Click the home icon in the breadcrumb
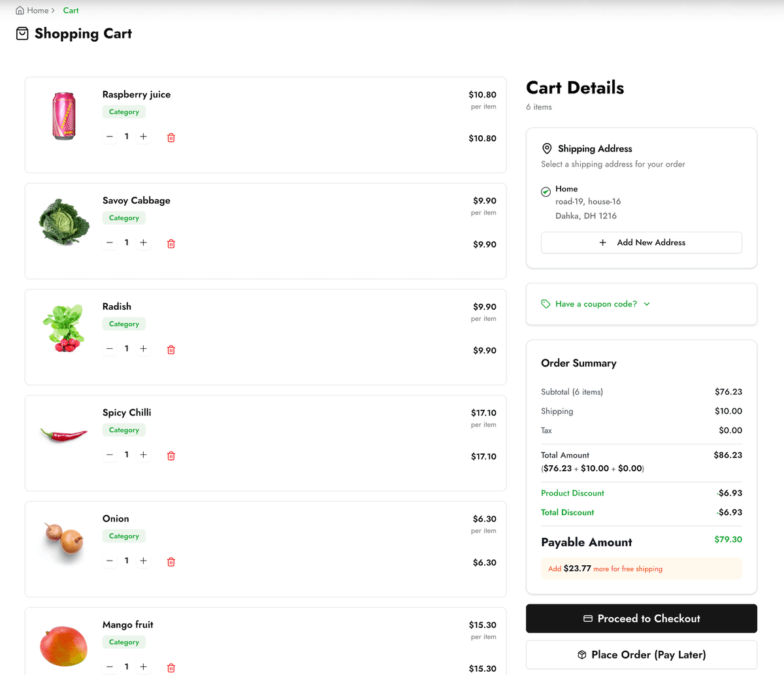Viewport: 784px width, 675px height. (x=20, y=10)
